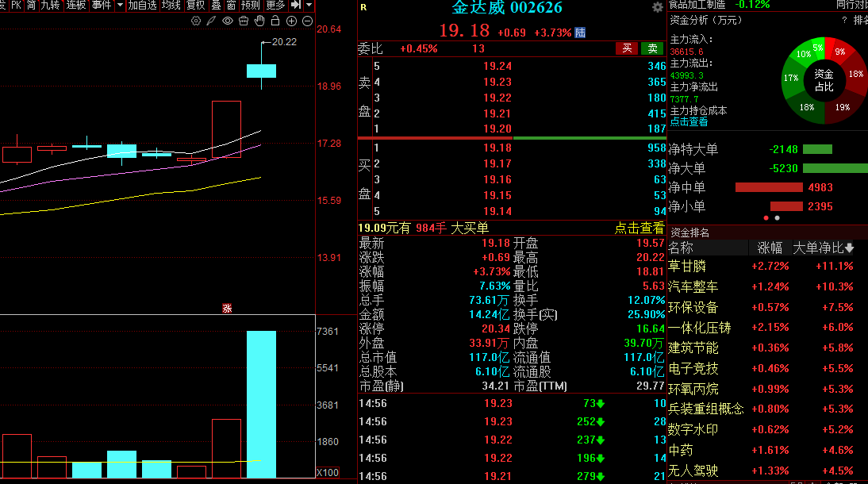Click the 19% dark red donut segment
Image resolution: width=868 pixels, height=484 pixels.
click(842, 107)
